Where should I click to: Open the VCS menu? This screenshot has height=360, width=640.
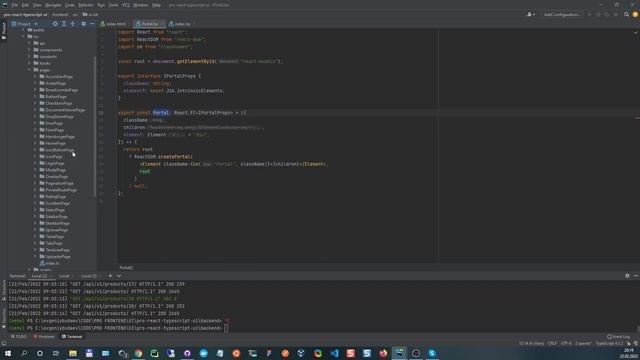coord(126,5)
